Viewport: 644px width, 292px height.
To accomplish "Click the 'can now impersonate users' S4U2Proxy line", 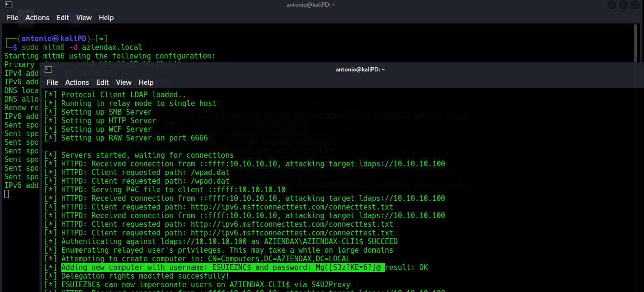I will click(197, 285).
